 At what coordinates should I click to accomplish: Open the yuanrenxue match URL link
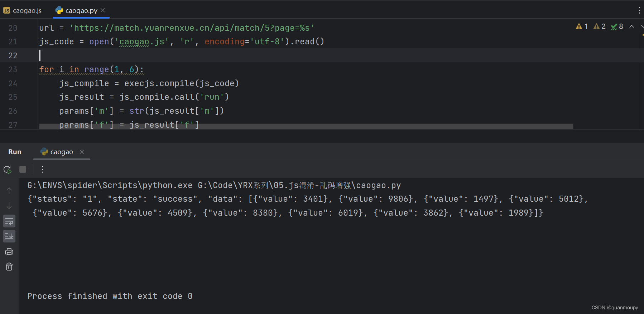point(192,28)
